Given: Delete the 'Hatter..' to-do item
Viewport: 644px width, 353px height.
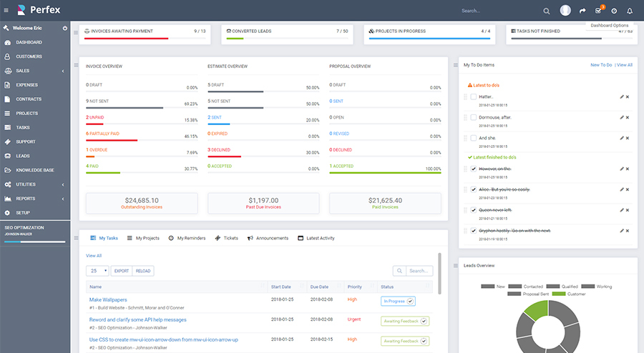Looking at the screenshot, I should coord(627,96).
